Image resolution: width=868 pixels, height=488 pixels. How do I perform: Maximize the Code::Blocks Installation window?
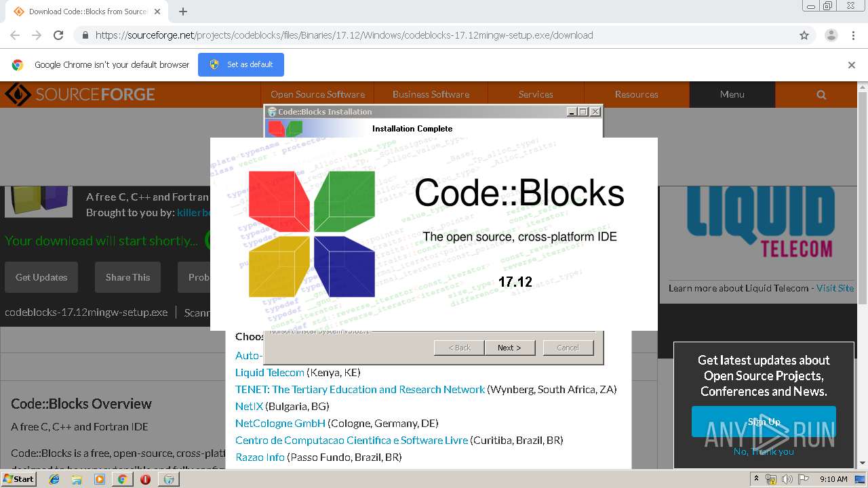(583, 112)
